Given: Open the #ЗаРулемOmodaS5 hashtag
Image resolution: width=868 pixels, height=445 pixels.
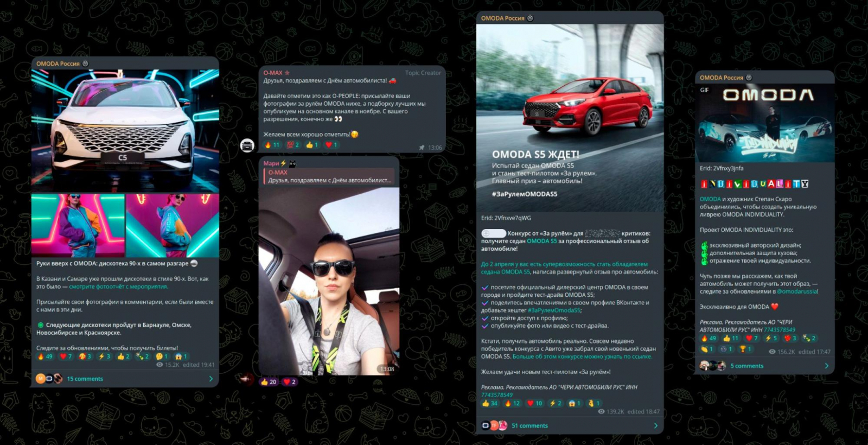Looking at the screenshot, I should (554, 310).
